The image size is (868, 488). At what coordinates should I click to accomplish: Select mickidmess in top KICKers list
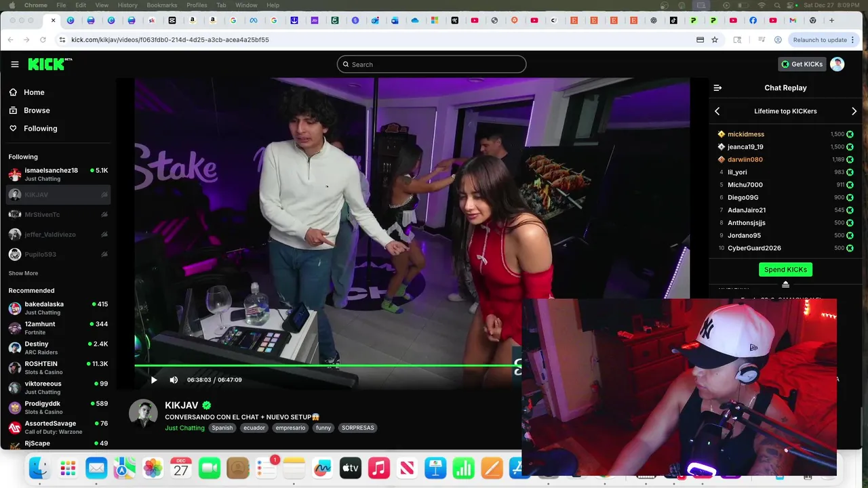(x=746, y=134)
